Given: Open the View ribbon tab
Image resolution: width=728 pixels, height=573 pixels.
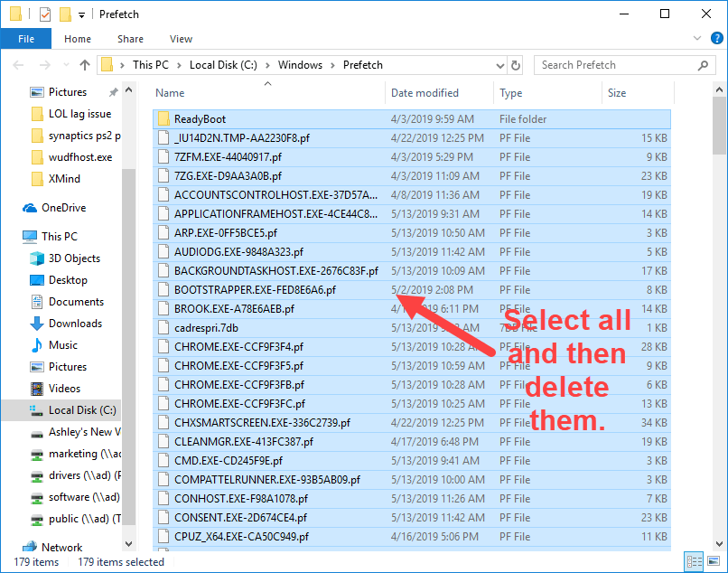Looking at the screenshot, I should tap(181, 39).
